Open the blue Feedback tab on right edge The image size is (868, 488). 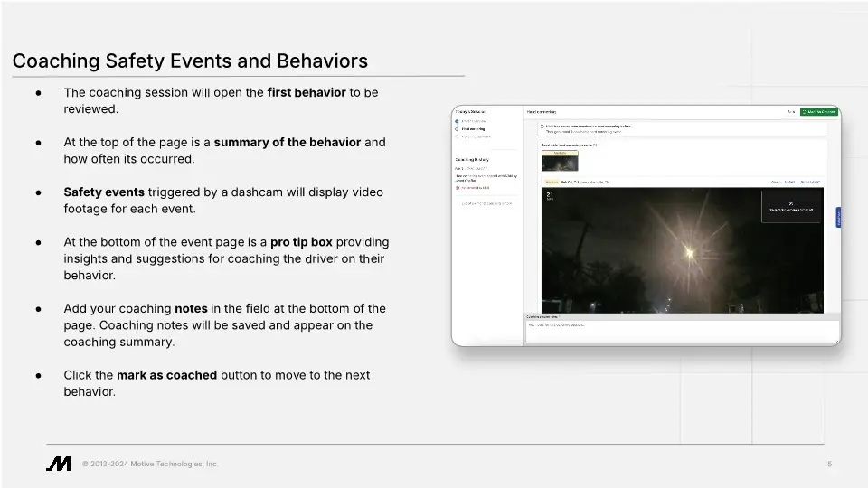click(838, 218)
